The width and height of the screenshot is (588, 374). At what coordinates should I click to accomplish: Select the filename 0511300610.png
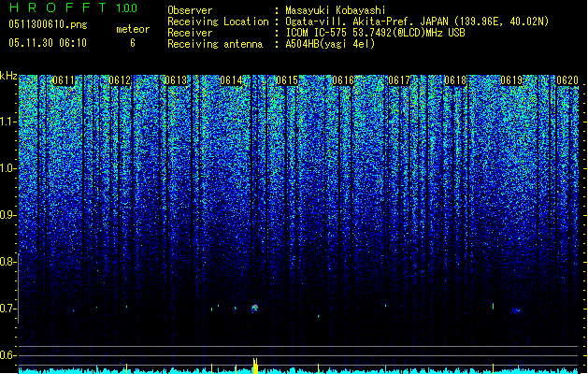48,24
